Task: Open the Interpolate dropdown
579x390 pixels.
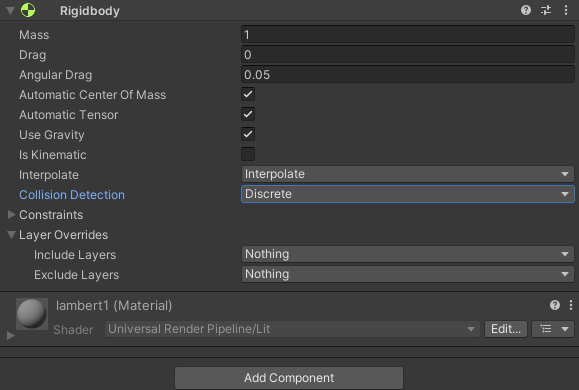Action: pos(408,174)
